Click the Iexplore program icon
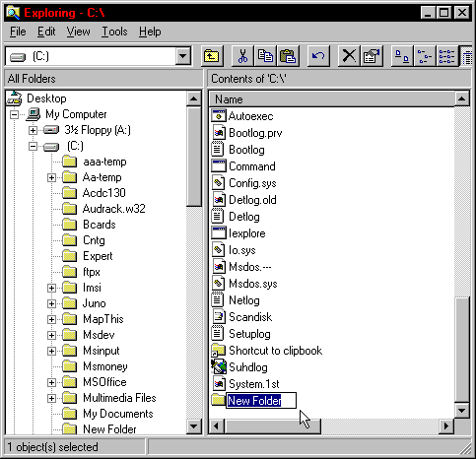 tap(219, 233)
